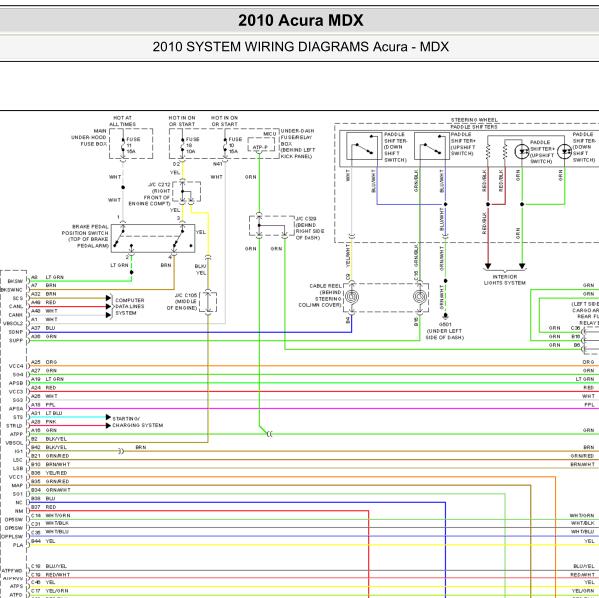Click the "B37 RED" pin label
Viewport: 599px width, 598px height.
point(44,507)
